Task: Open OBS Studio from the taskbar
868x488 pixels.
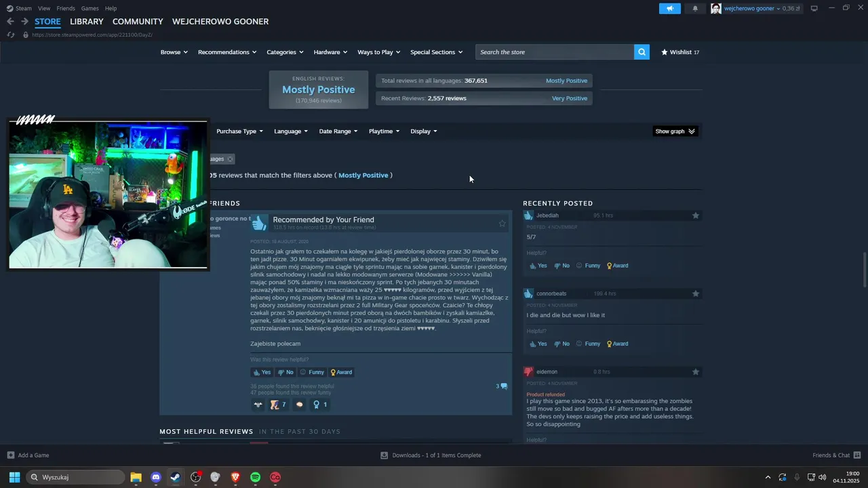Action: (x=195, y=477)
